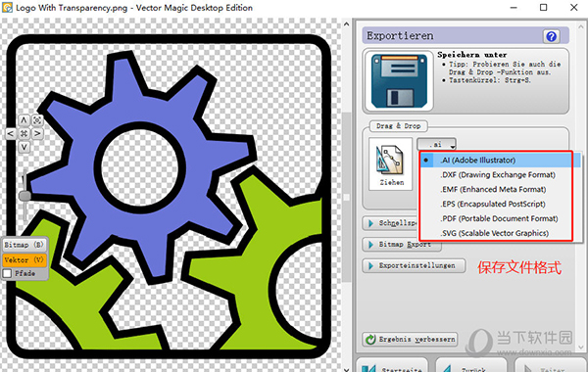The image size is (588, 372).
Task: Click the Vector Magic app icon in the title bar
Action: [7, 8]
